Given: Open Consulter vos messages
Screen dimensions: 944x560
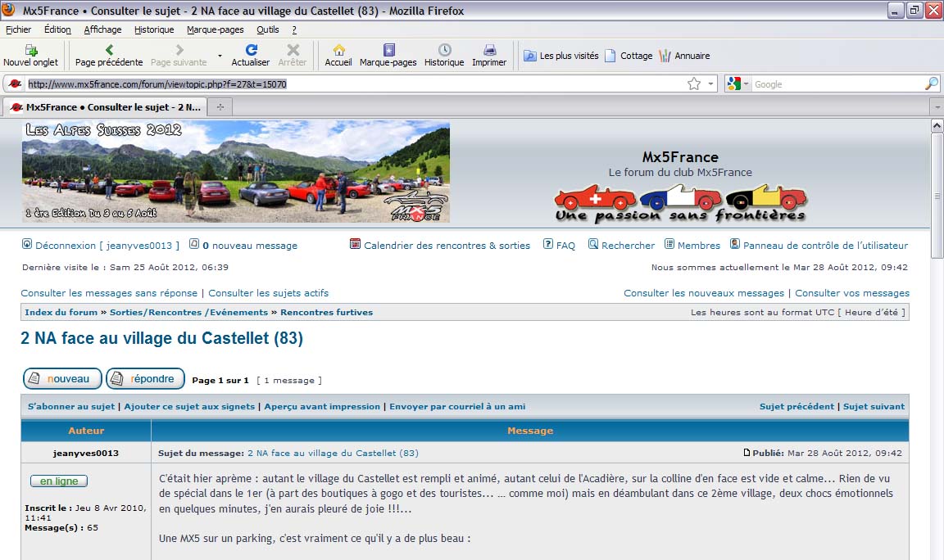Looking at the screenshot, I should 852,293.
